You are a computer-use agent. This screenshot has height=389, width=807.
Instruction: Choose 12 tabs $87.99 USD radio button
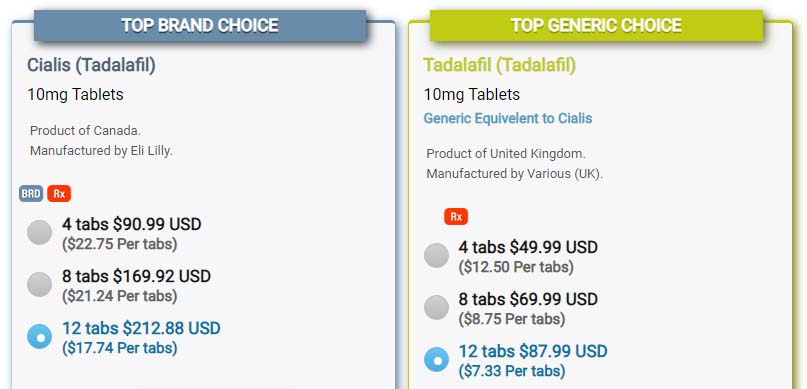[436, 360]
